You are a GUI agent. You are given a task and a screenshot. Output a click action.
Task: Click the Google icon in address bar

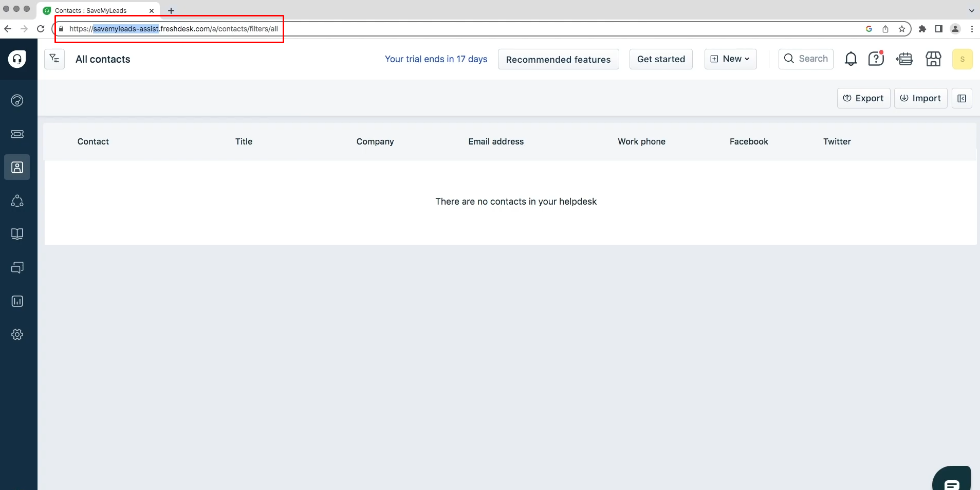coord(869,29)
